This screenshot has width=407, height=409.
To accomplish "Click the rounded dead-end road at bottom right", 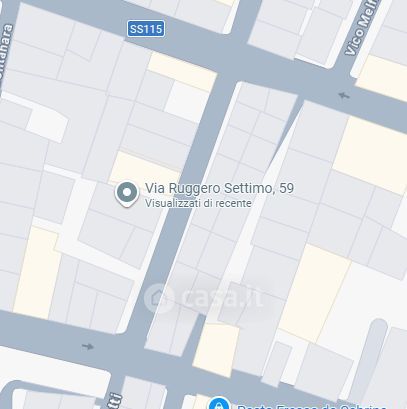I will coord(368,358).
